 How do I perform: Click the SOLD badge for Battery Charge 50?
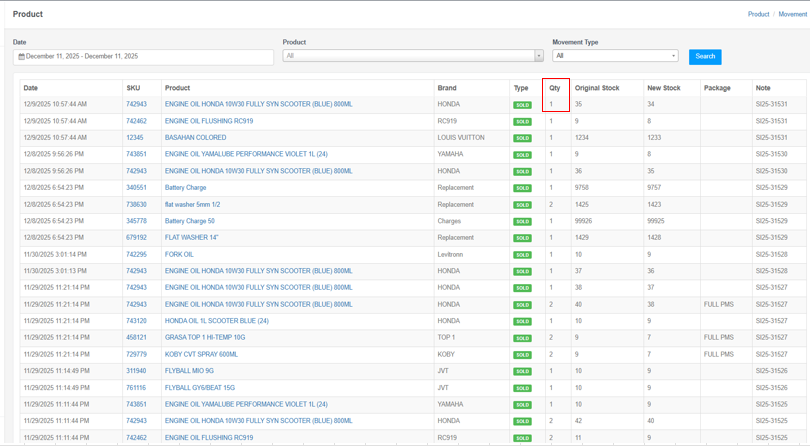point(522,221)
